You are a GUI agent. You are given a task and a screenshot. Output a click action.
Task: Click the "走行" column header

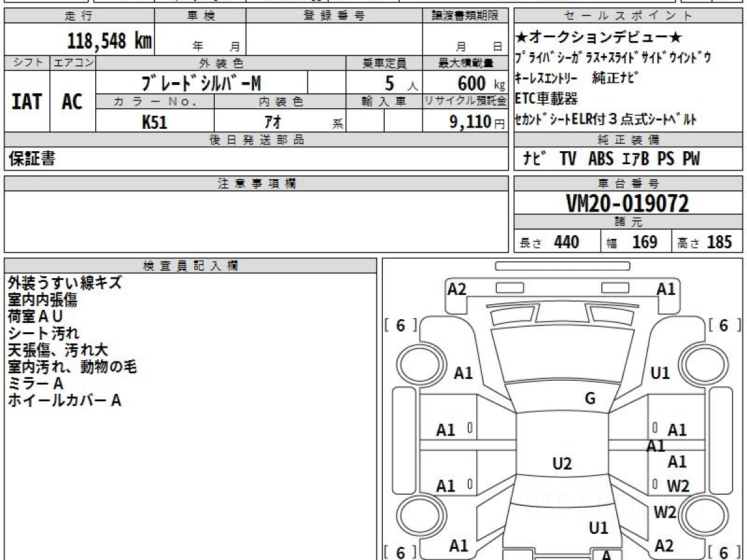(79, 16)
